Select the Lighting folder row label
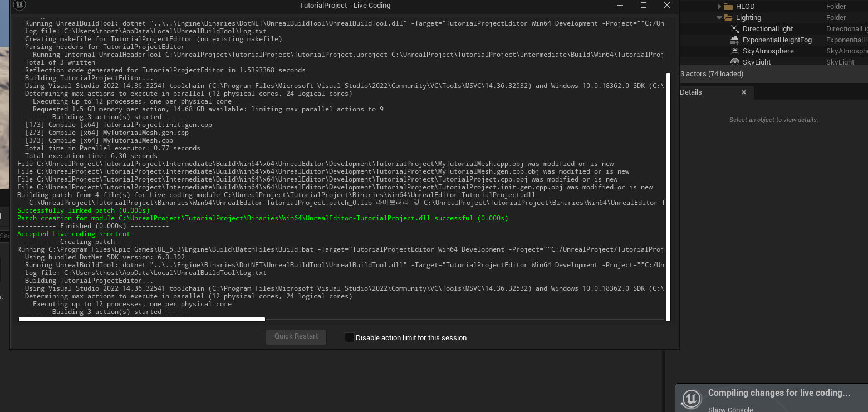 748,18
